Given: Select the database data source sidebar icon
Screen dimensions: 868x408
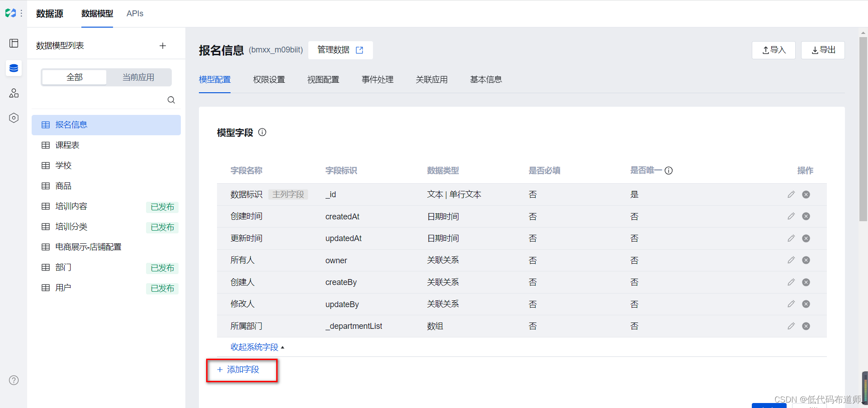Looking at the screenshot, I should tap(14, 68).
